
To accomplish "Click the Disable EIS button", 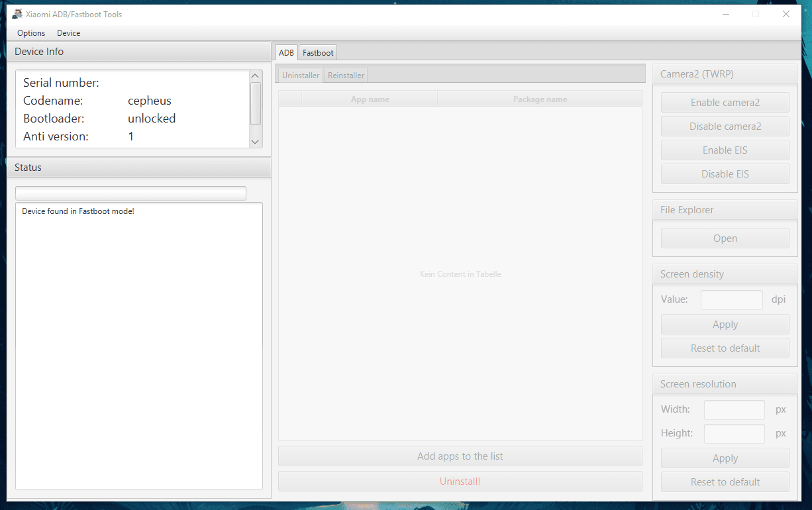I will coord(725,174).
